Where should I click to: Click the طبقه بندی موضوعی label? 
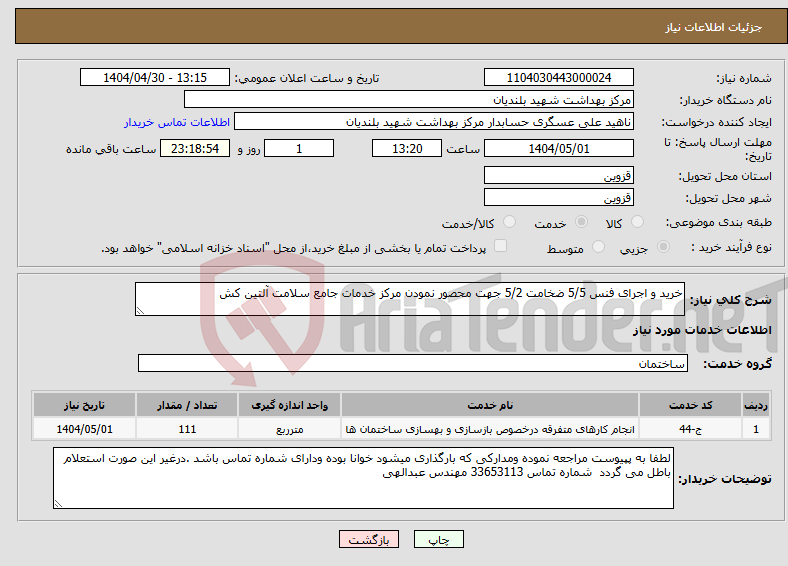click(719, 222)
